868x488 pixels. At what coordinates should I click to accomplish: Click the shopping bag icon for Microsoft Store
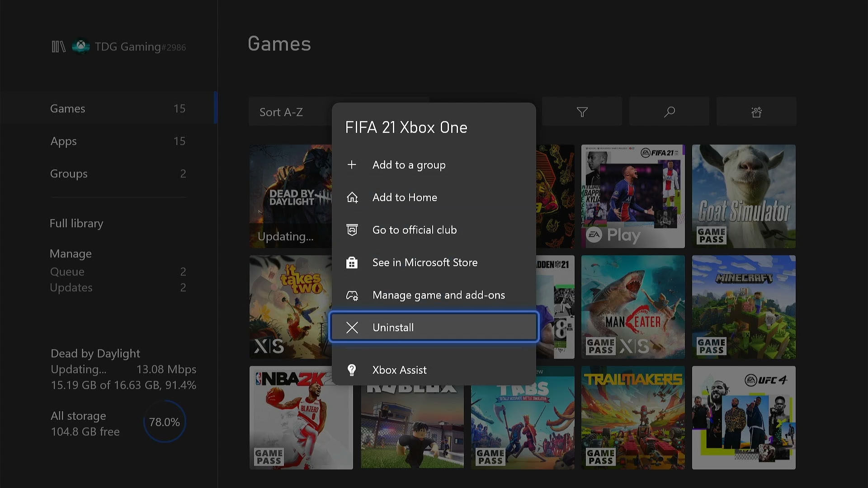pyautogui.click(x=352, y=263)
